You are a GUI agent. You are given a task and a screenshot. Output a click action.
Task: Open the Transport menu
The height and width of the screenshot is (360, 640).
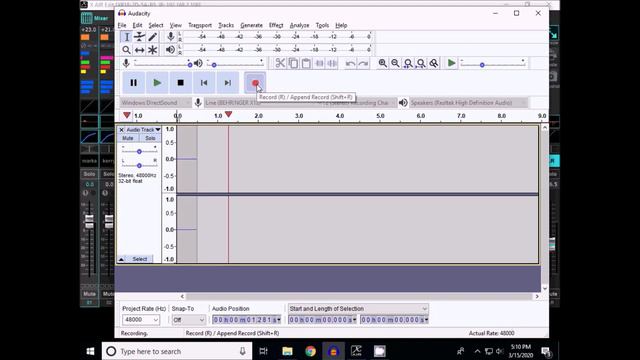(200, 25)
